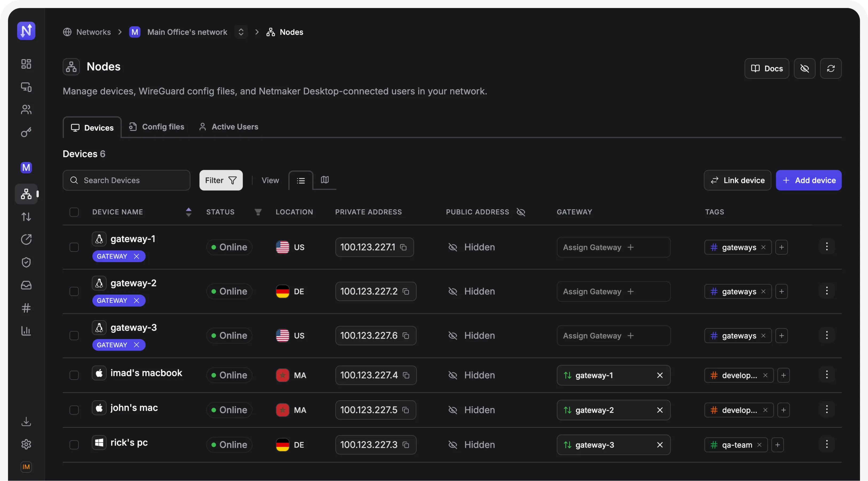Open the key icon in sidebar
The width and height of the screenshot is (868, 481).
[x=26, y=132]
